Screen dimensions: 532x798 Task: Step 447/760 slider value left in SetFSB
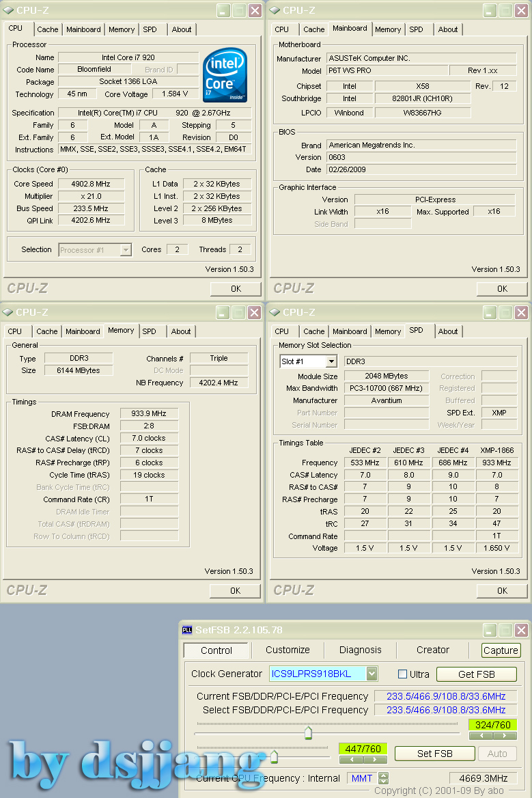pos(351,759)
